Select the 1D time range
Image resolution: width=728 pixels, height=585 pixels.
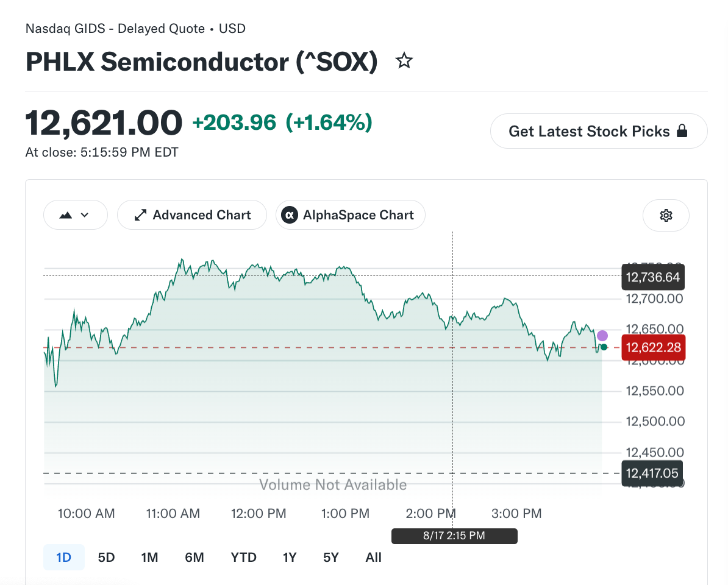[x=63, y=557]
